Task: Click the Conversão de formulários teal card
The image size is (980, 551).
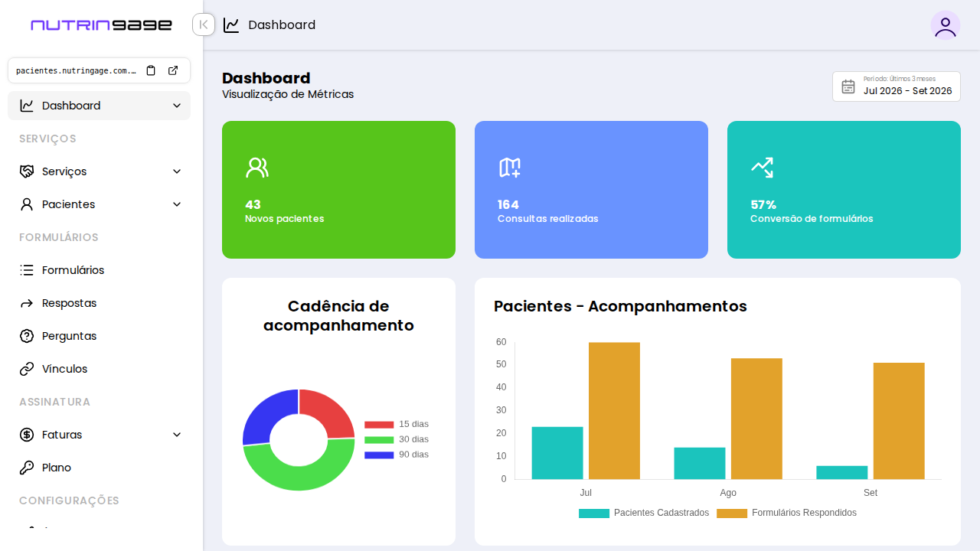Action: 844,190
